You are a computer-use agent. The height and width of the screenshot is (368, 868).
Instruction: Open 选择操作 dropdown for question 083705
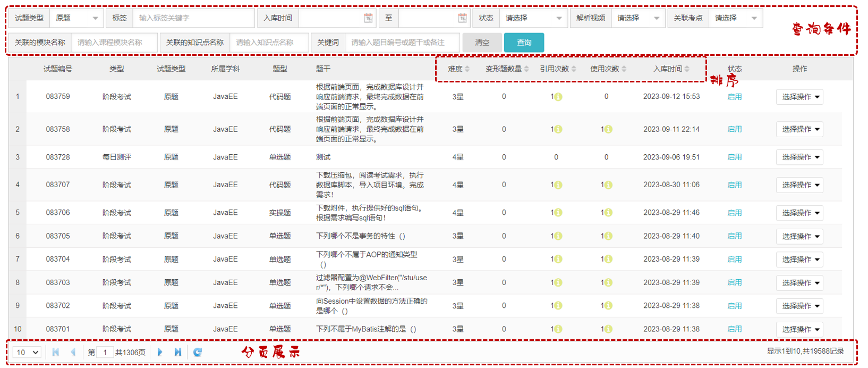(x=800, y=236)
